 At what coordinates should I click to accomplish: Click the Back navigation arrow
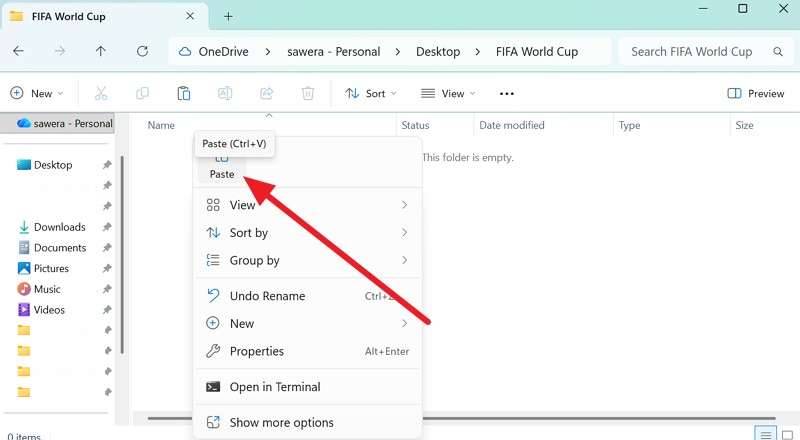(x=18, y=51)
